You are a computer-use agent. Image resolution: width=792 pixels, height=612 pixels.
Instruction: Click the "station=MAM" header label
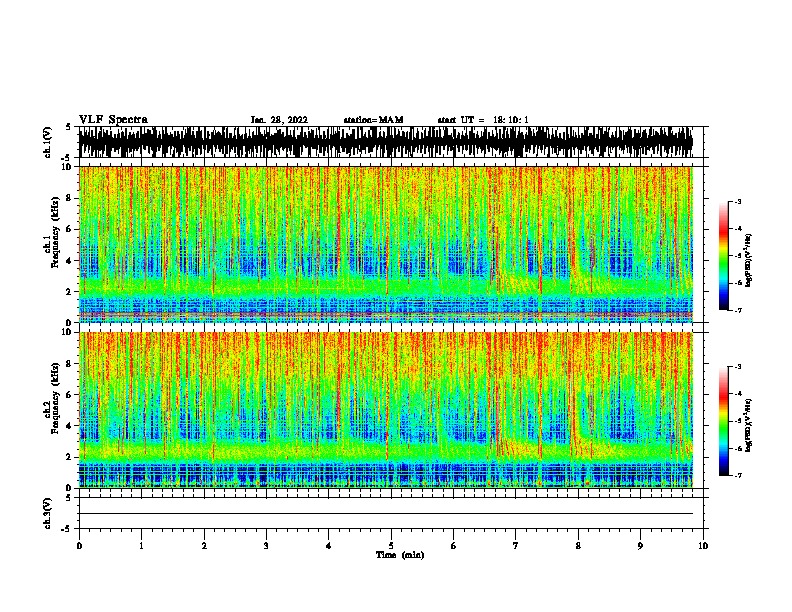coord(373,120)
